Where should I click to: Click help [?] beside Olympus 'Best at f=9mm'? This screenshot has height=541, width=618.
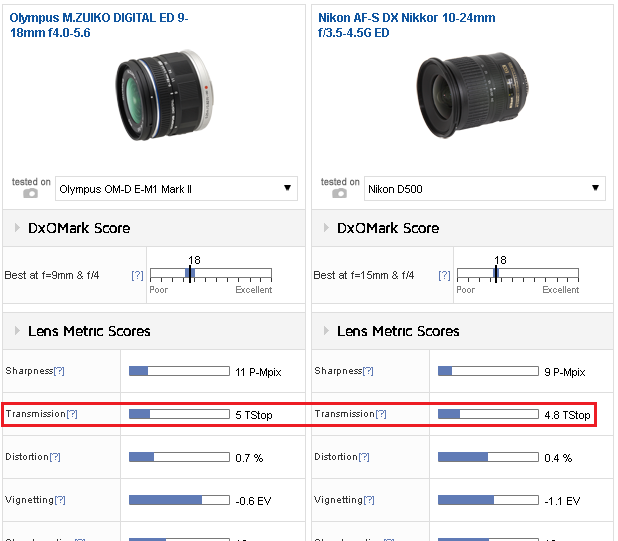(137, 276)
